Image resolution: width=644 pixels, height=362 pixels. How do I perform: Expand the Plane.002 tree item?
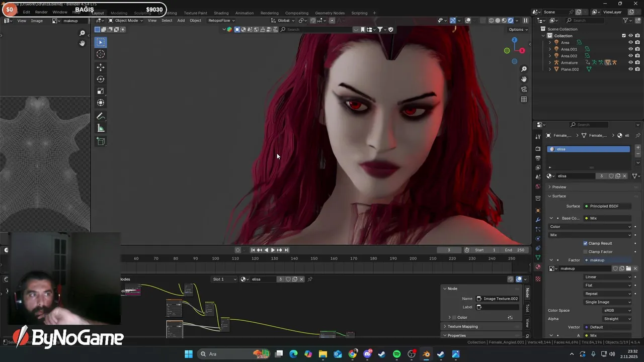click(x=549, y=69)
